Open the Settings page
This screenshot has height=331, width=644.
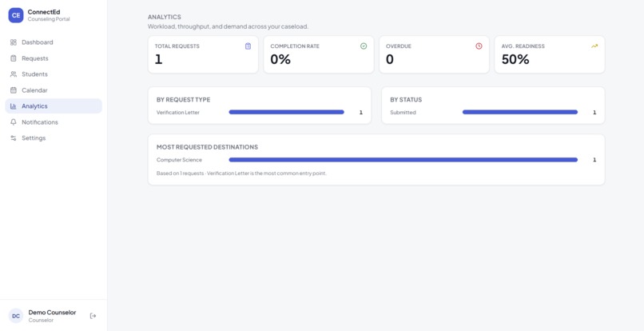[x=54, y=138]
